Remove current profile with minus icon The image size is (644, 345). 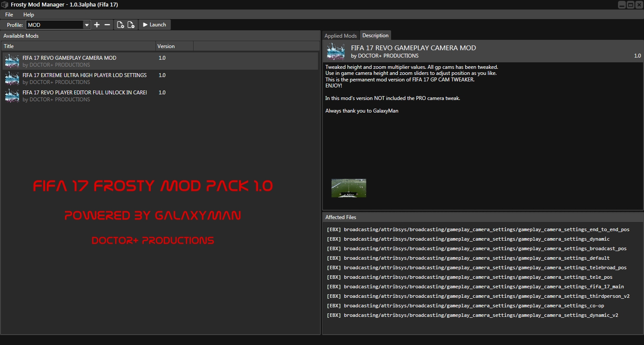click(107, 25)
